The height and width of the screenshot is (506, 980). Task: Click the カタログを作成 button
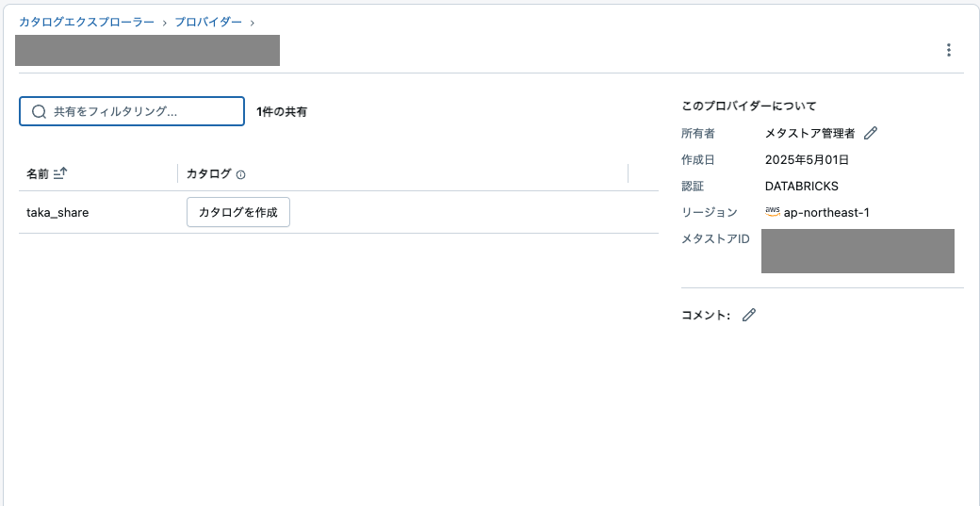238,212
